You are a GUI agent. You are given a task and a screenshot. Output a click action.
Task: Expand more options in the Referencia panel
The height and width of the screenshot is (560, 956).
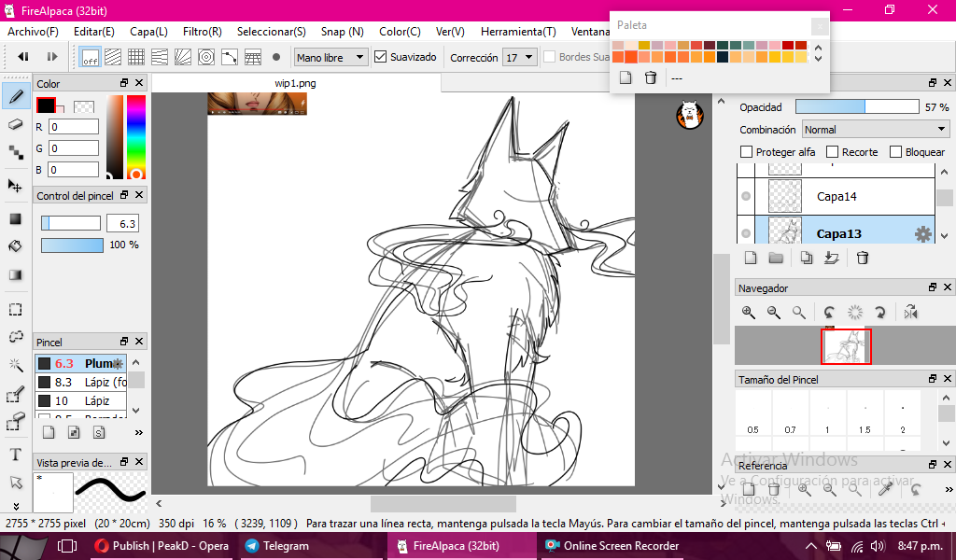coord(949,489)
